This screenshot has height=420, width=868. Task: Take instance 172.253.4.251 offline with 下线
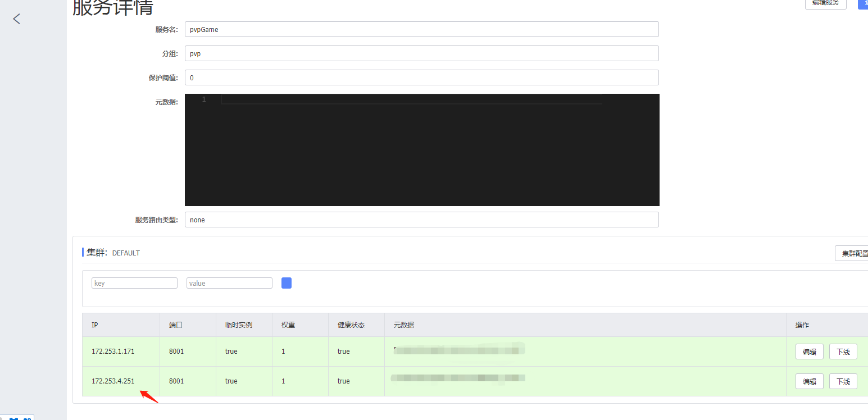[x=843, y=381]
